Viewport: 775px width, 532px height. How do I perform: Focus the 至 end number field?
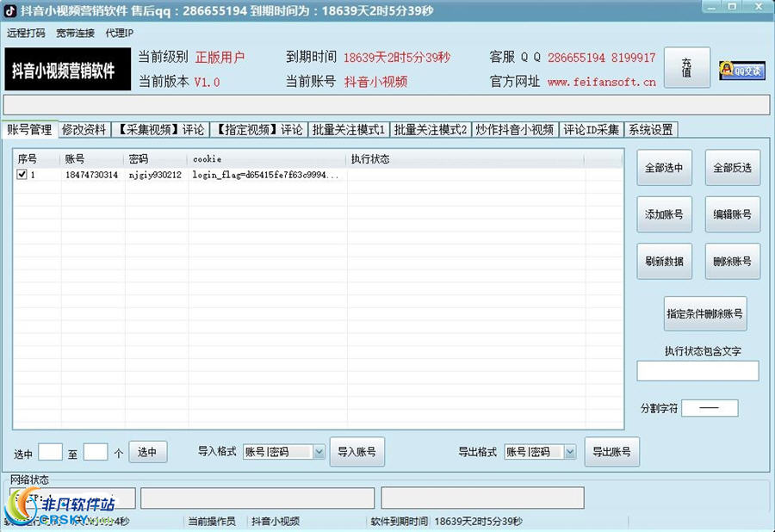[96, 452]
